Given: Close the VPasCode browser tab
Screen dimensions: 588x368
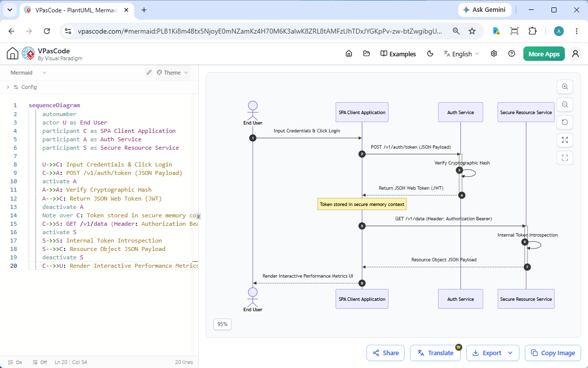Looking at the screenshot, I should tap(127, 10).
